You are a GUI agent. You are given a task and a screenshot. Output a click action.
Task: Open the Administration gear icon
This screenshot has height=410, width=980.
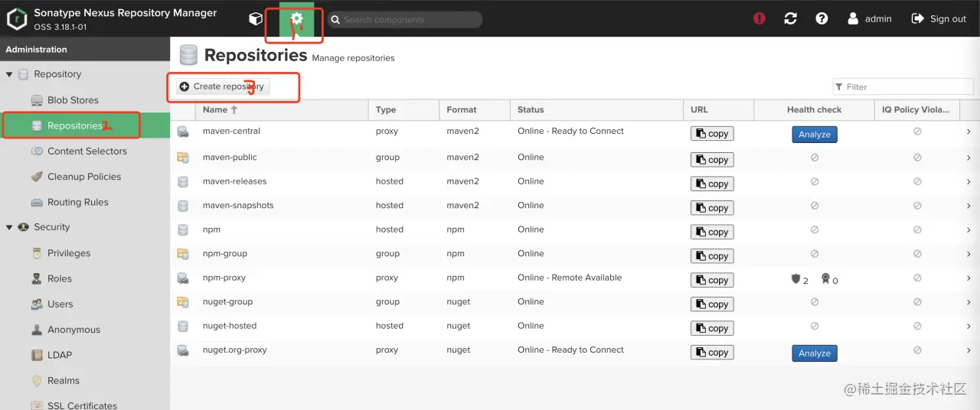[297, 18]
